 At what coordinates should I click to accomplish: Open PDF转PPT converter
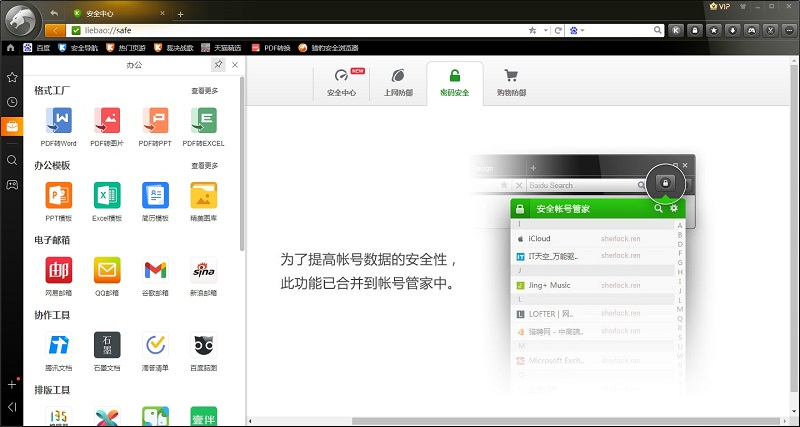(x=155, y=127)
